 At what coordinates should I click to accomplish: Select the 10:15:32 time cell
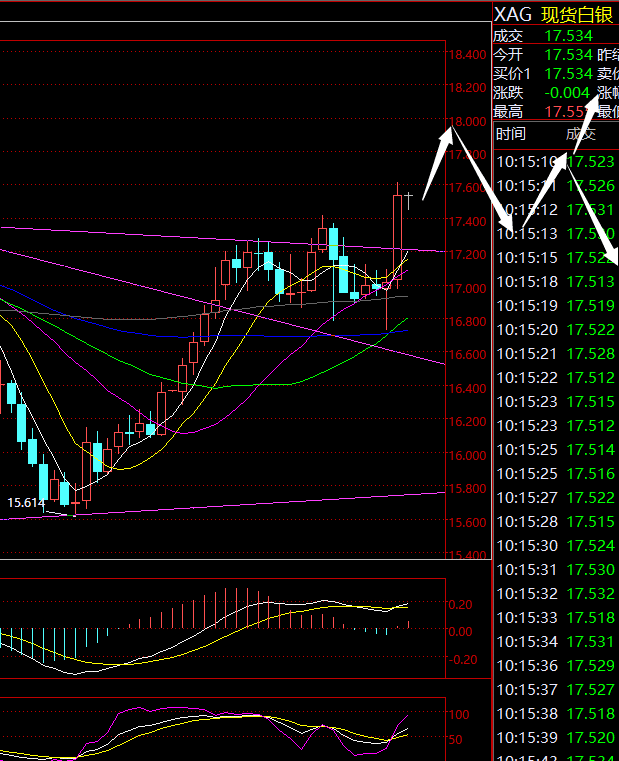tap(527, 594)
